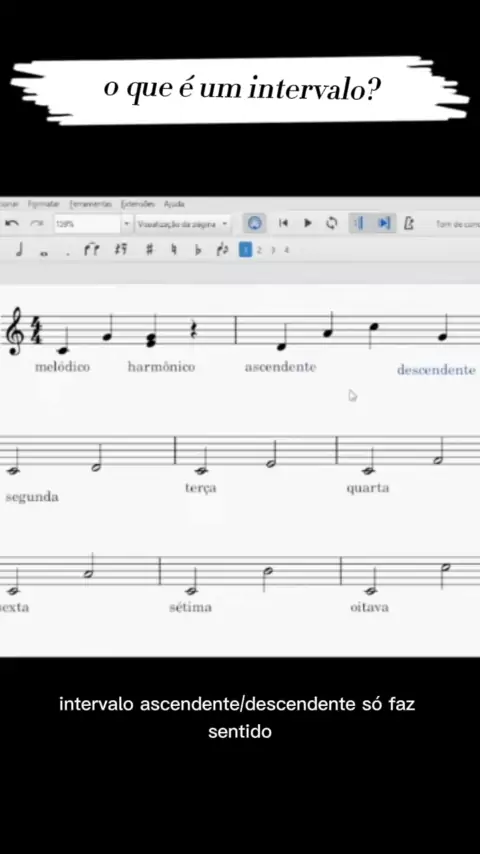Image resolution: width=480 pixels, height=854 pixels.
Task: Open the Formatar menu
Action: coord(43,204)
